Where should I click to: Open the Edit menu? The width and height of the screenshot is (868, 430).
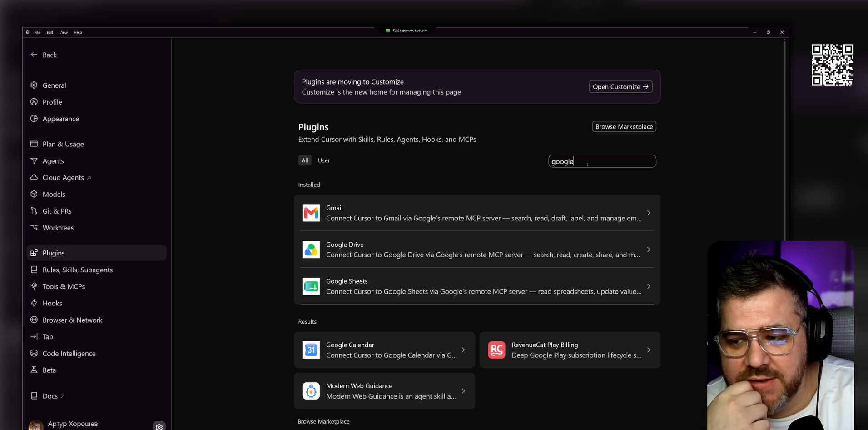(50, 32)
